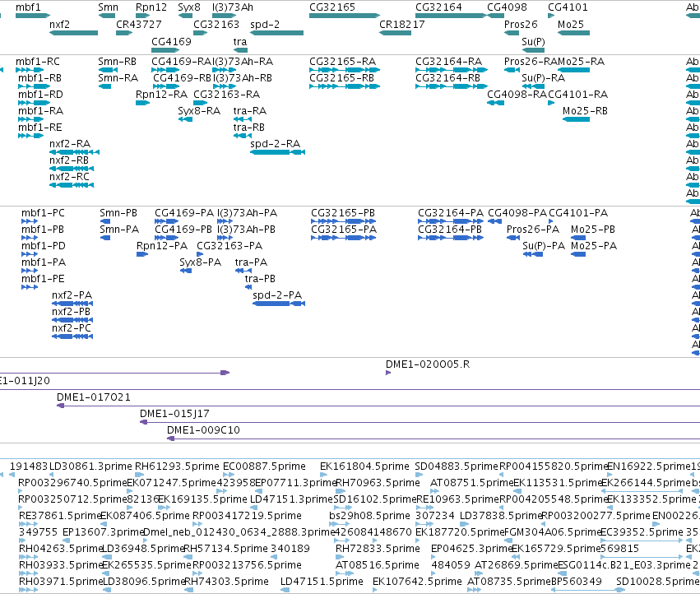Click protein CG32164-PB
This screenshot has height=594, width=700.
tap(450, 230)
